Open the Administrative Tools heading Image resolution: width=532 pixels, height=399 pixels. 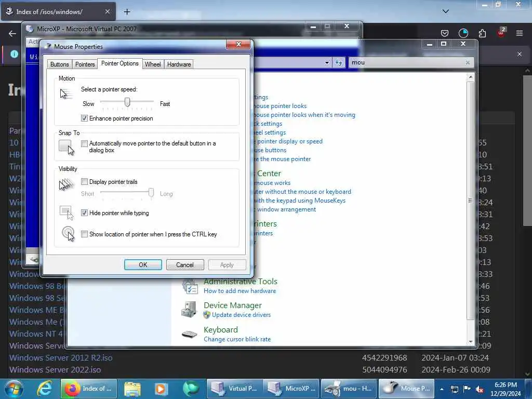click(x=240, y=281)
